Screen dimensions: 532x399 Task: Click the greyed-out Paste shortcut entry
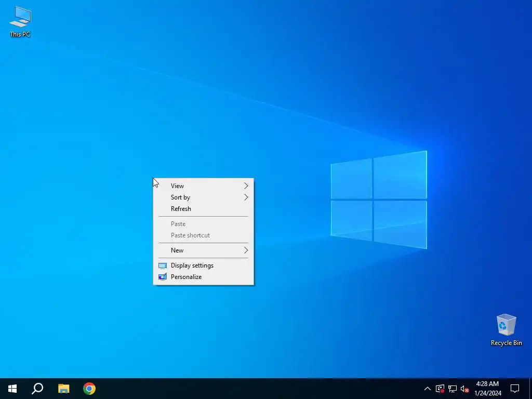pos(204,235)
